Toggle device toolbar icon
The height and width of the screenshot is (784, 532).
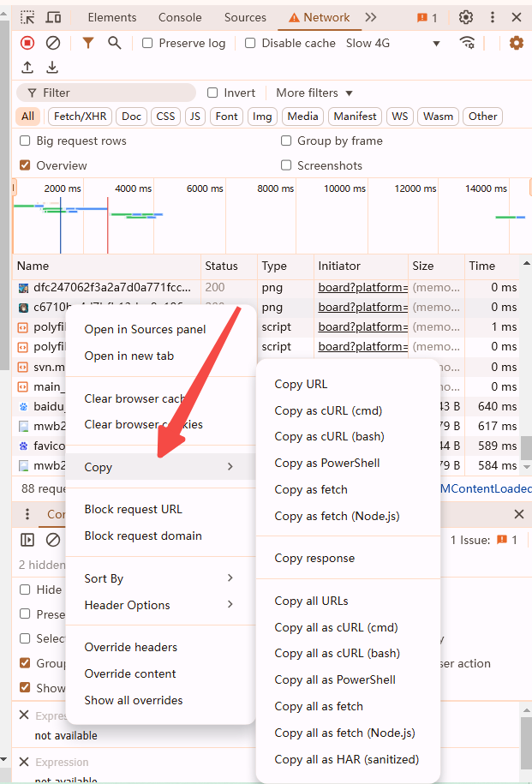coord(53,17)
